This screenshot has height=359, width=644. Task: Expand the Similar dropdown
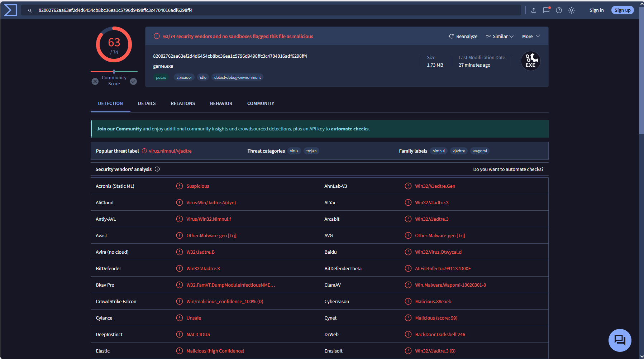(x=500, y=36)
